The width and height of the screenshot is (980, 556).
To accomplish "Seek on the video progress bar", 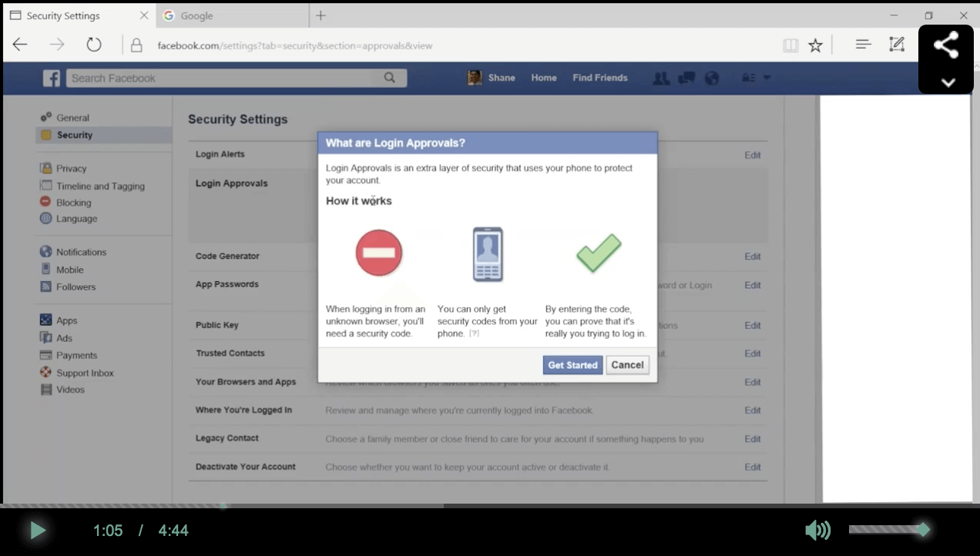I will [x=490, y=506].
